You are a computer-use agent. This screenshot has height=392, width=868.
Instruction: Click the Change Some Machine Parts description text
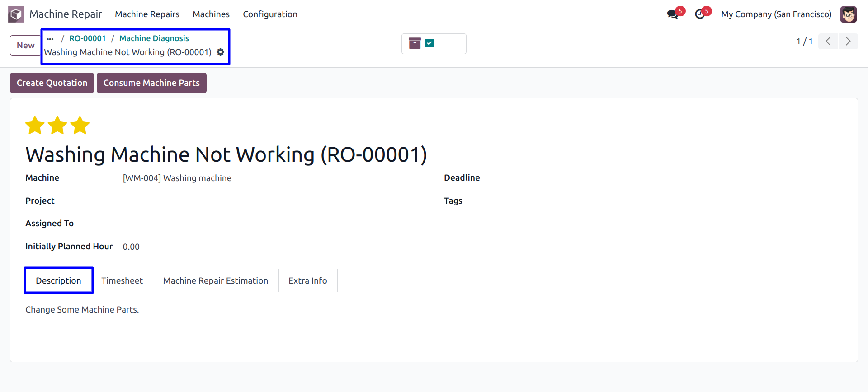[82, 309]
